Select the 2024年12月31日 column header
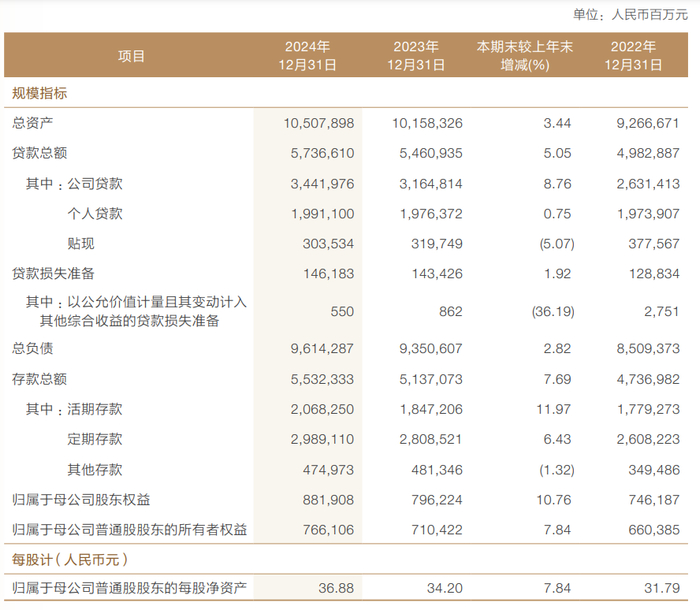 (308, 56)
